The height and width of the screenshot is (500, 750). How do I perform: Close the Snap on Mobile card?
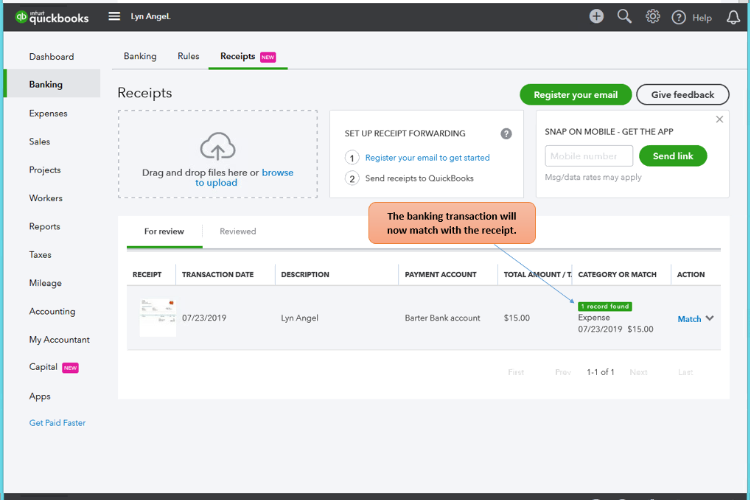(x=719, y=119)
